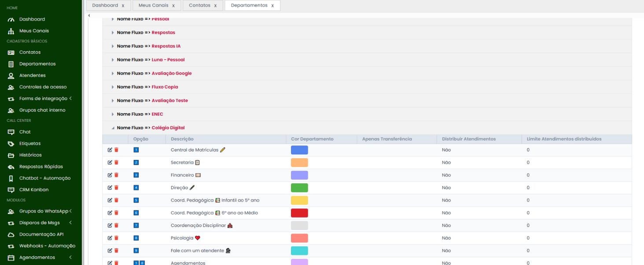644x265 pixels.
Task: Click the delete trash icon for Secretaria
Action: [116, 163]
